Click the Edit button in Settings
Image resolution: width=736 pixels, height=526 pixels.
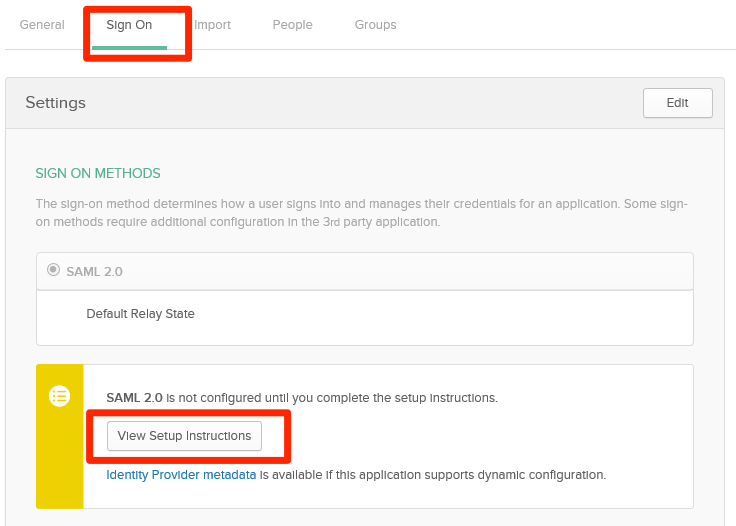677,103
